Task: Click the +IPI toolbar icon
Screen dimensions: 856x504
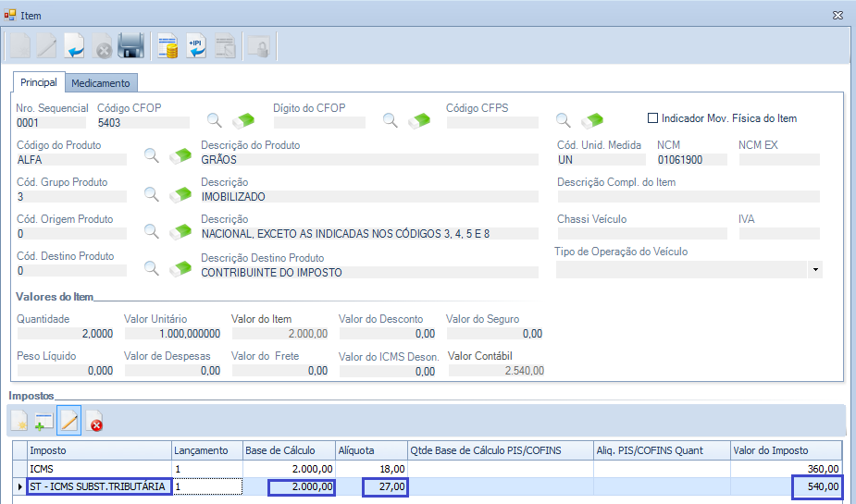Action: pos(196,46)
